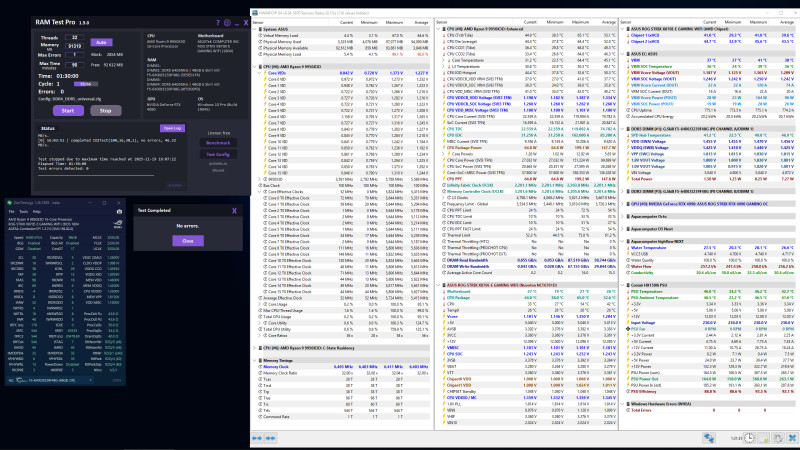Viewport: 800px width, 450px height.
Task: Collapse the System: ASUS sensor group
Action: click(255, 29)
